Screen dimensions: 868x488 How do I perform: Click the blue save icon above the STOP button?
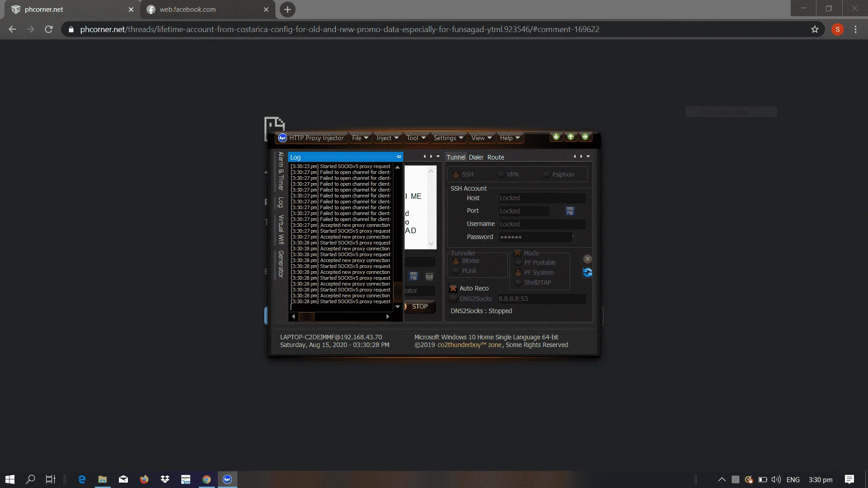(x=414, y=277)
